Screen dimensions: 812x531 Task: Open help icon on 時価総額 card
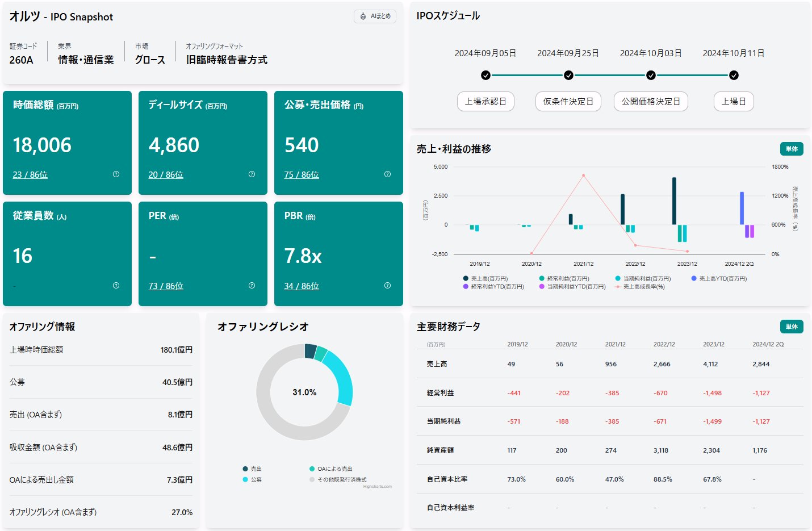tap(116, 174)
